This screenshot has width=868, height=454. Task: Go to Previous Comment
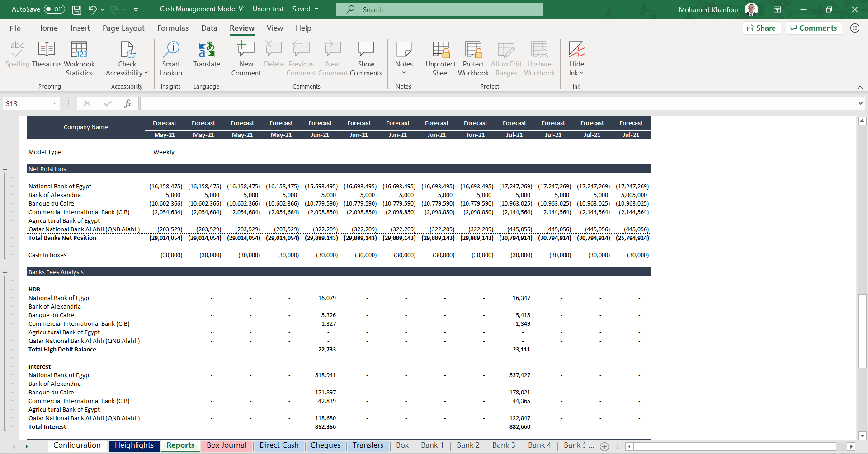point(301,59)
